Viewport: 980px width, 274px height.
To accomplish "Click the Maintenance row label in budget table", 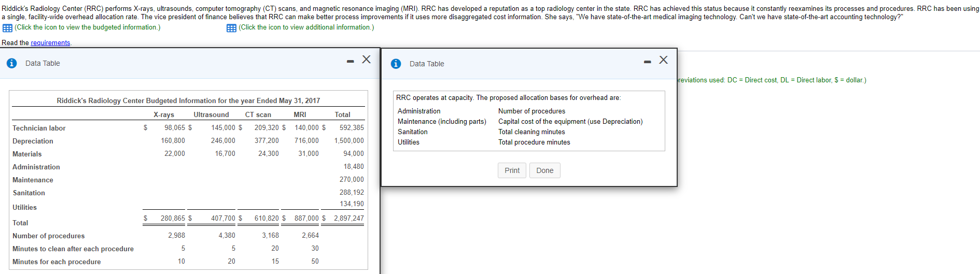I will point(33,180).
